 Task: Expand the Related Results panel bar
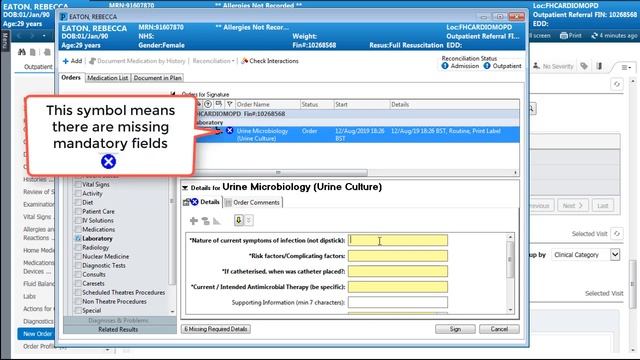coord(118,329)
